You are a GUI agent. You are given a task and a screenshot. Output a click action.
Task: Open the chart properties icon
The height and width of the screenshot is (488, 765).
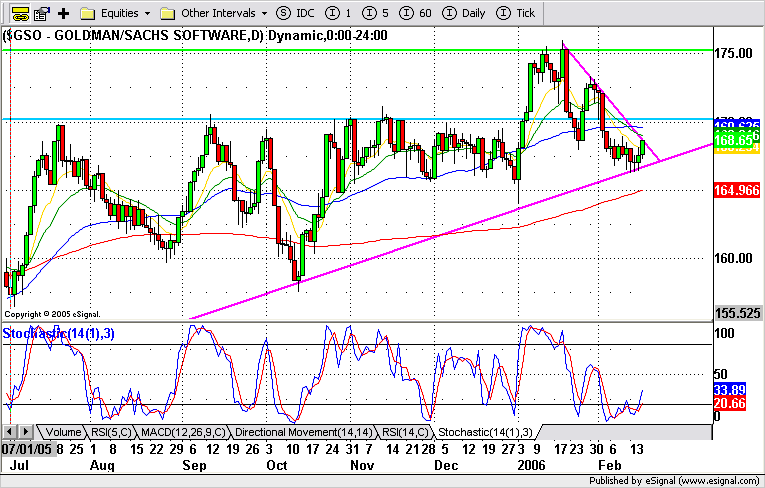(42, 13)
